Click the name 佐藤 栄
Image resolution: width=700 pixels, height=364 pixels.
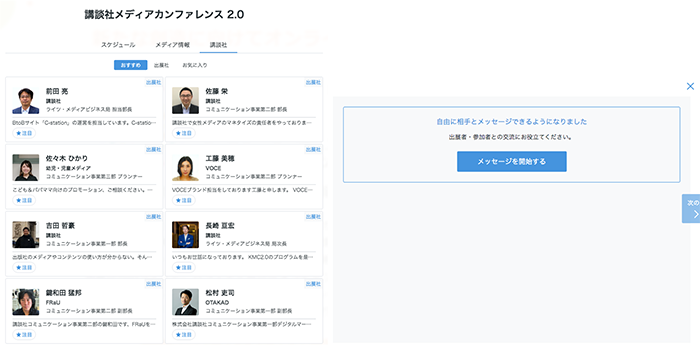coord(217,91)
